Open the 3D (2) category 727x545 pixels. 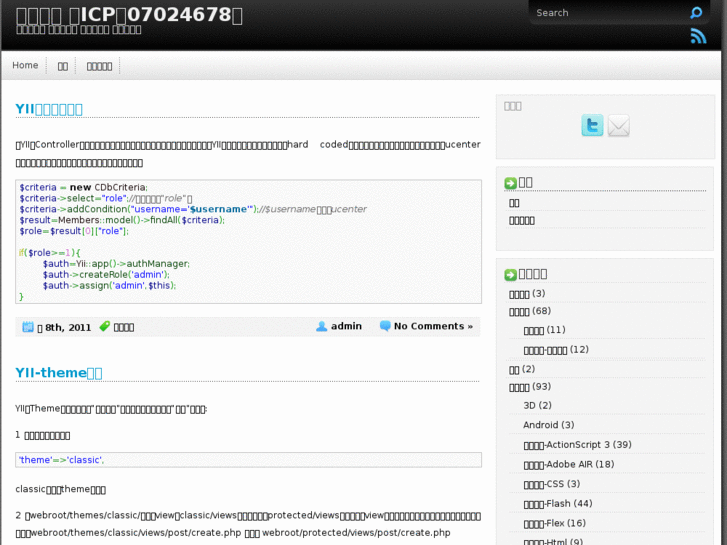tap(537, 405)
